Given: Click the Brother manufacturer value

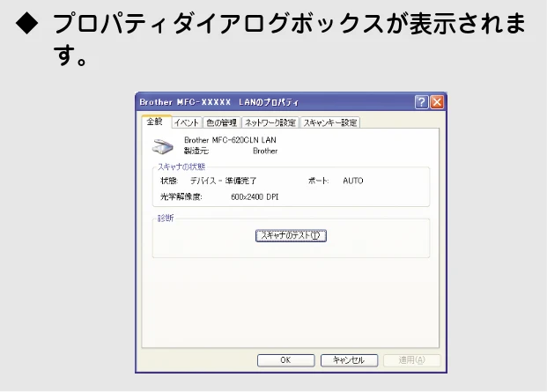Looking at the screenshot, I should point(265,151).
